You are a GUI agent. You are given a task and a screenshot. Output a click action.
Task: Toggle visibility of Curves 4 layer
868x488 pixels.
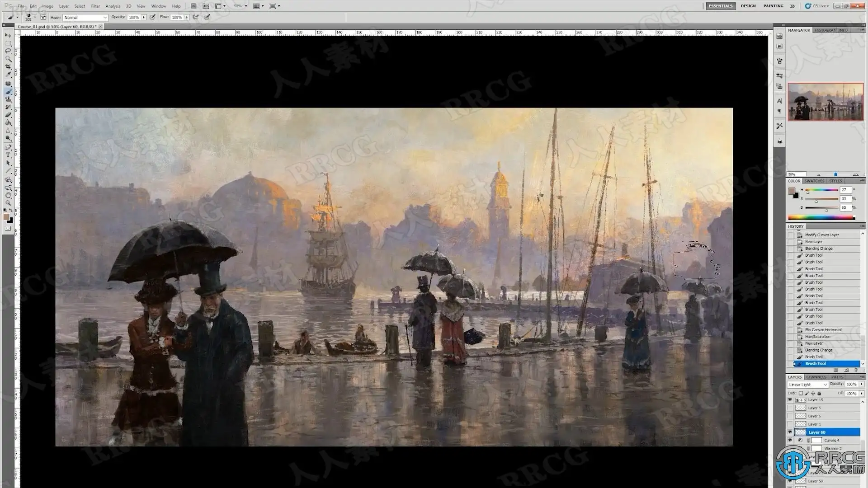790,440
